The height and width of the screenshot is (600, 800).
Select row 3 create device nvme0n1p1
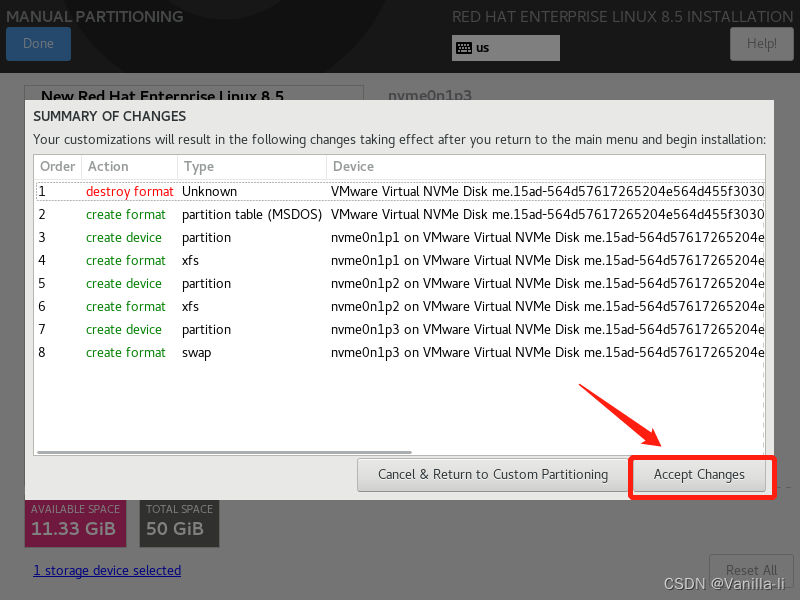[400, 237]
